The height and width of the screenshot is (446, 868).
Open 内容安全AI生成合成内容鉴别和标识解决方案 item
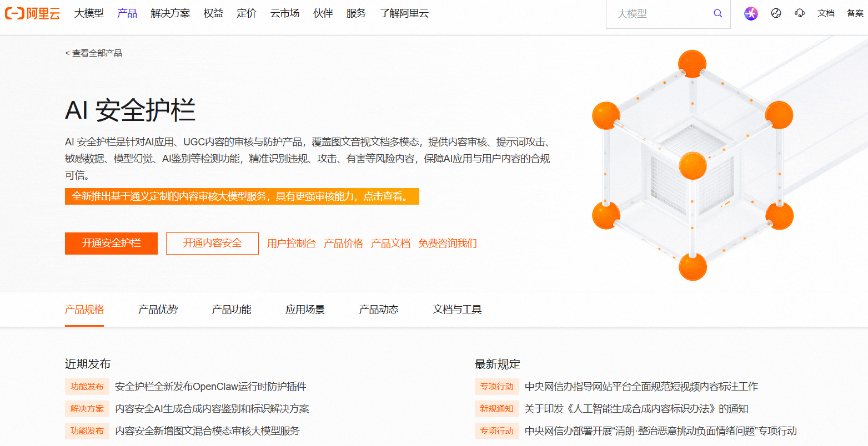click(212, 409)
